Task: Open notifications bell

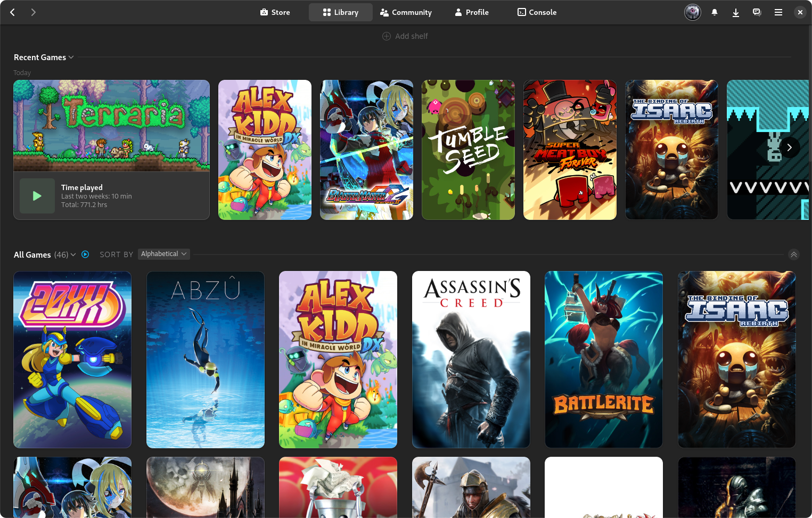Action: 715,12
